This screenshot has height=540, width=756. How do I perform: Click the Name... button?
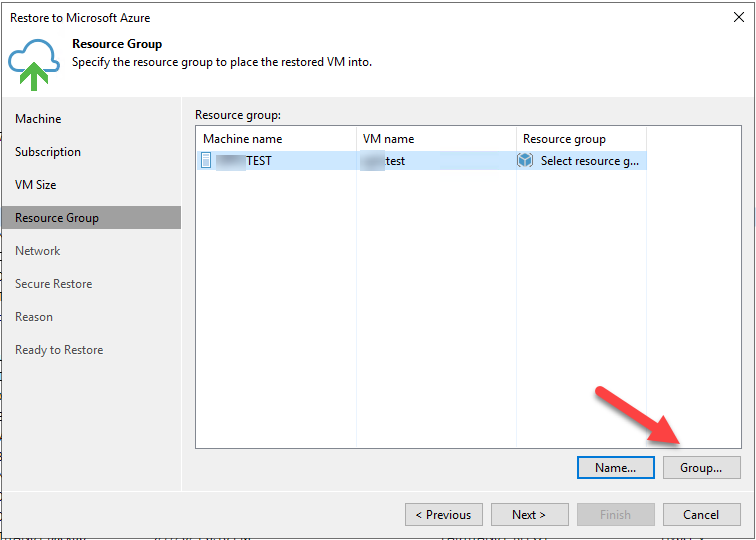616,468
